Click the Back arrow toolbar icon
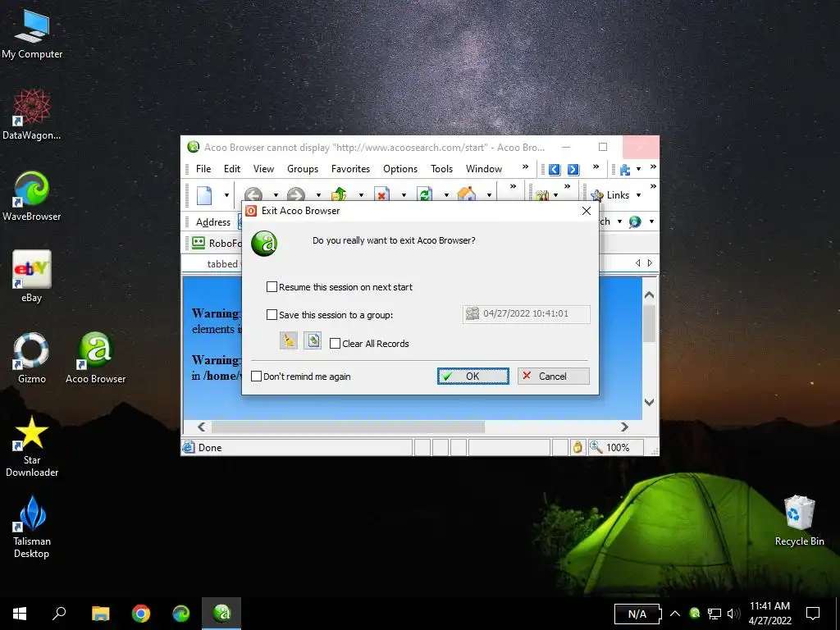Screen dimensions: 840x630 point(253,195)
